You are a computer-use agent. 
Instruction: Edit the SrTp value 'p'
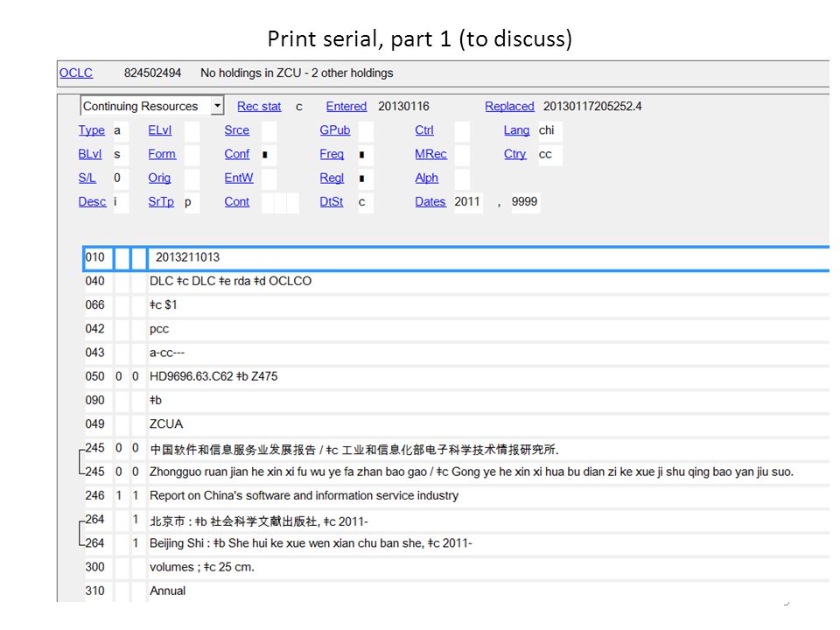point(192,202)
